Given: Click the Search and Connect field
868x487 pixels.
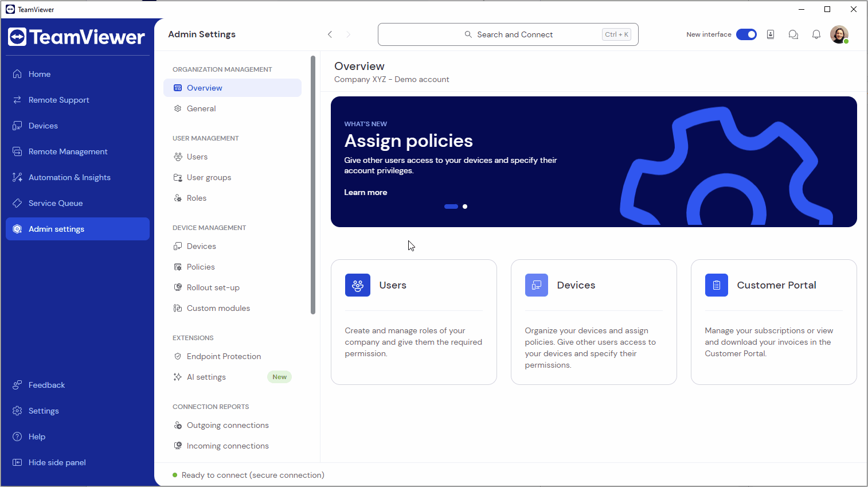Looking at the screenshot, I should coord(508,34).
